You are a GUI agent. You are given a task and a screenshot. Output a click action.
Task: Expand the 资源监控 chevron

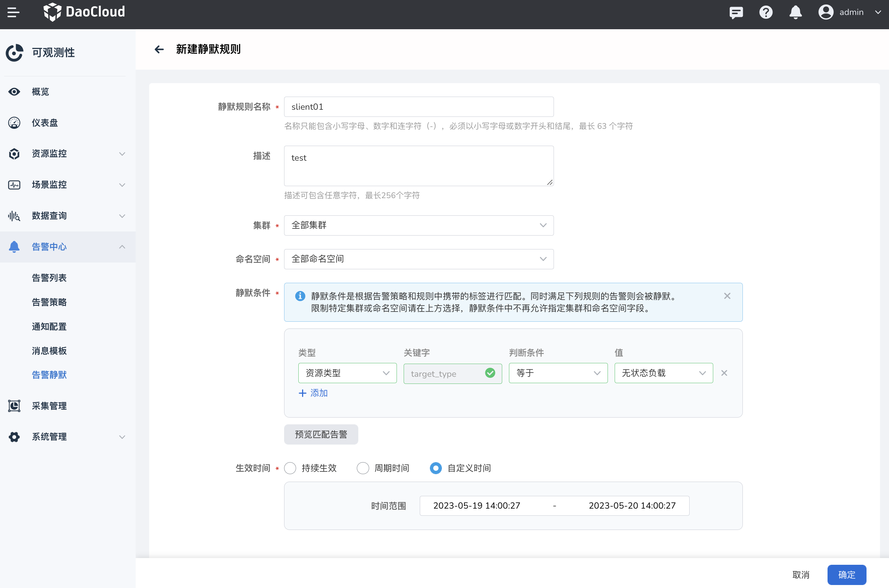[x=122, y=154]
